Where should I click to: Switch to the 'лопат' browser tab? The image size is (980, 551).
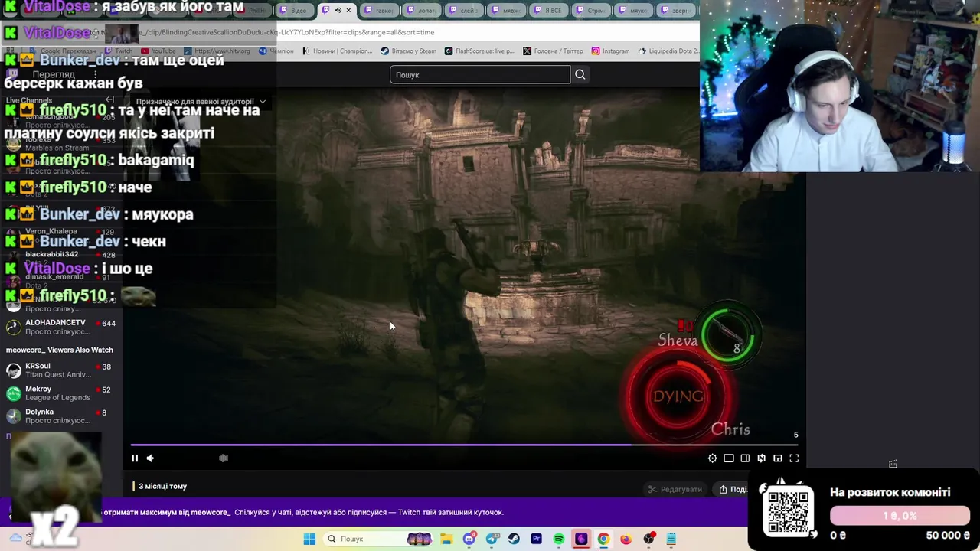pos(420,11)
